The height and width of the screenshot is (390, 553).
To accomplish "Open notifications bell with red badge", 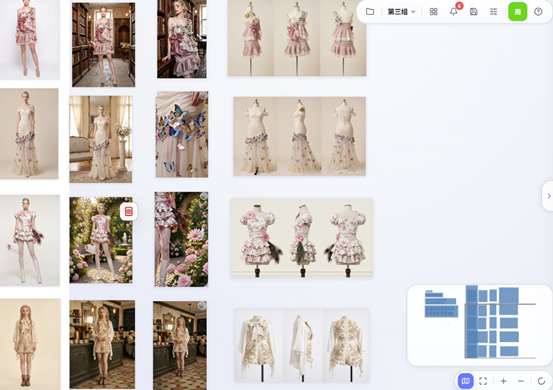I will click(x=454, y=12).
